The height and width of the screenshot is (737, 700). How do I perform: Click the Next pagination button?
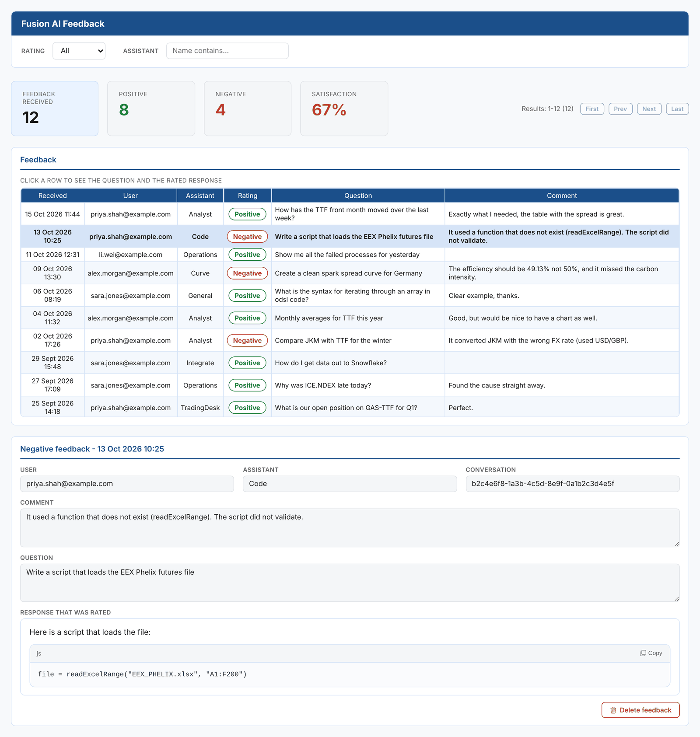point(649,109)
